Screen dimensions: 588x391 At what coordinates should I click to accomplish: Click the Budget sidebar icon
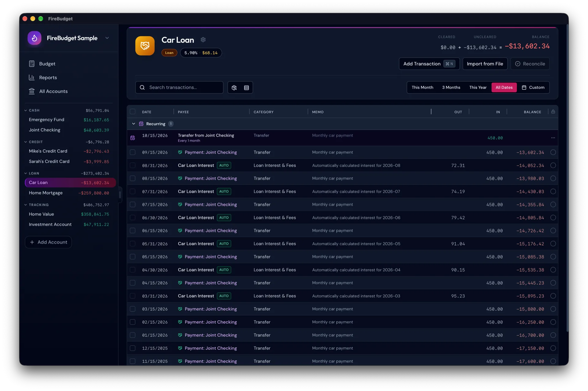coord(32,64)
